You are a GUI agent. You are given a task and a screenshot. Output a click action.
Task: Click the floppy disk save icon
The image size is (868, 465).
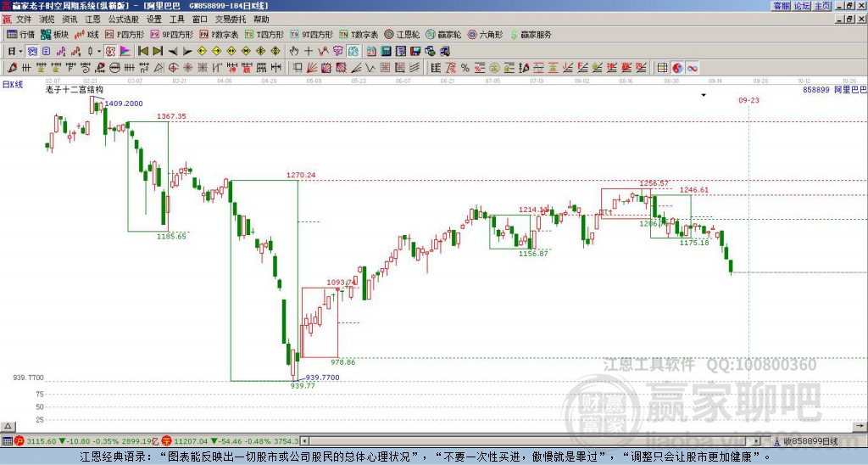click(415, 52)
